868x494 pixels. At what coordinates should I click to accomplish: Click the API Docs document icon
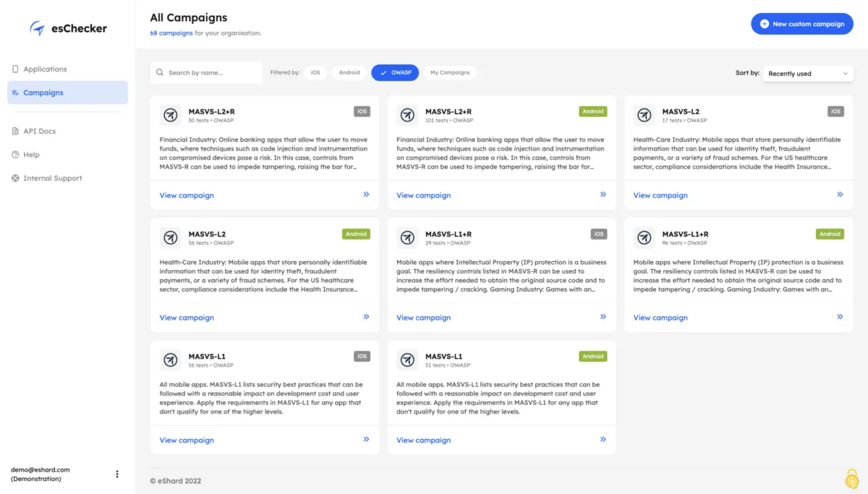15,131
